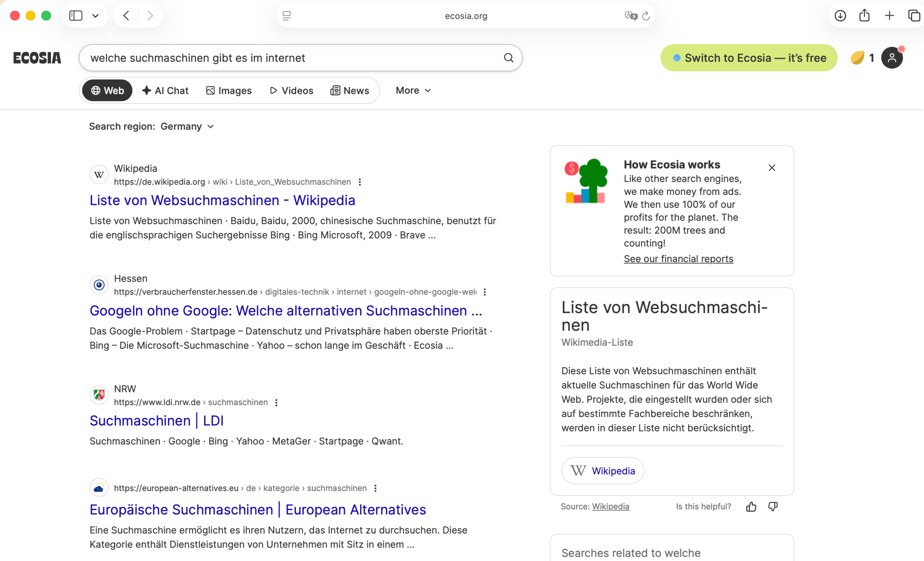Switch to the AI Chat tab
This screenshot has width=924, height=561.
click(x=165, y=90)
